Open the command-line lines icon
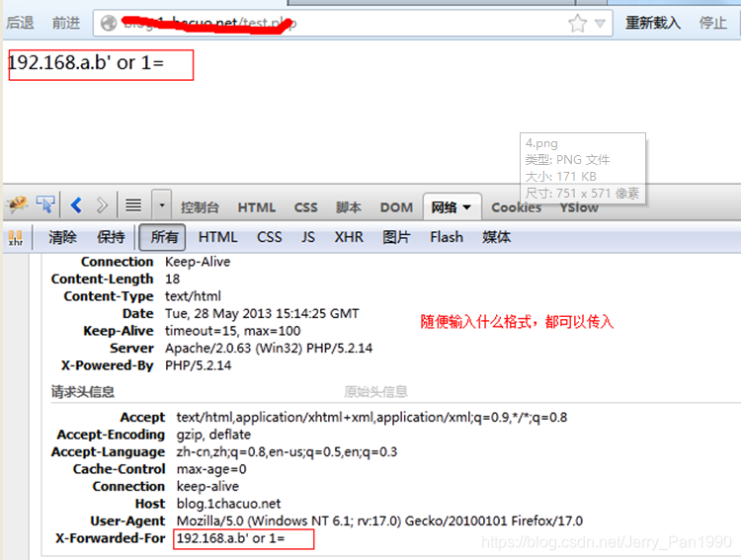The height and width of the screenshot is (560, 741). point(133,205)
